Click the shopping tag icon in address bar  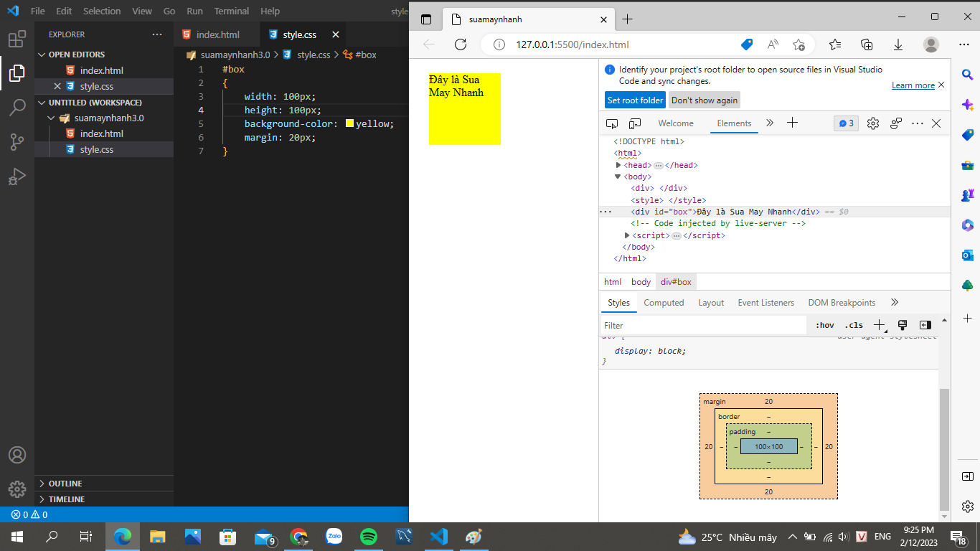(x=747, y=44)
